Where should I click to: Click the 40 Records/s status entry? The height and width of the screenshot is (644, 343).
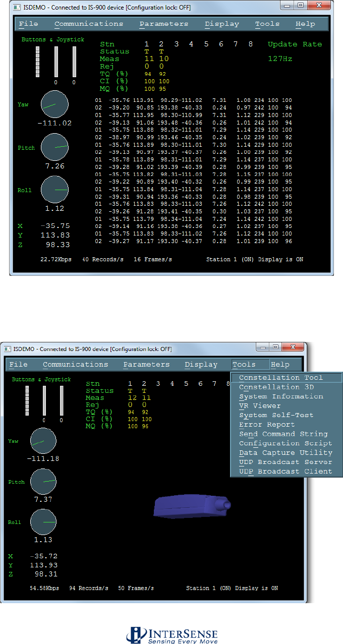pos(102,259)
